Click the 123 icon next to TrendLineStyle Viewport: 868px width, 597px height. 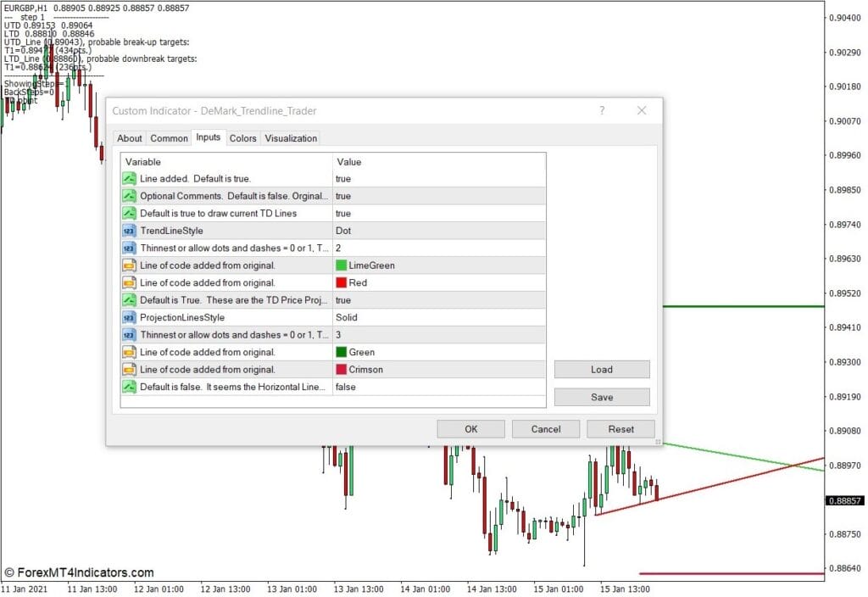(129, 230)
